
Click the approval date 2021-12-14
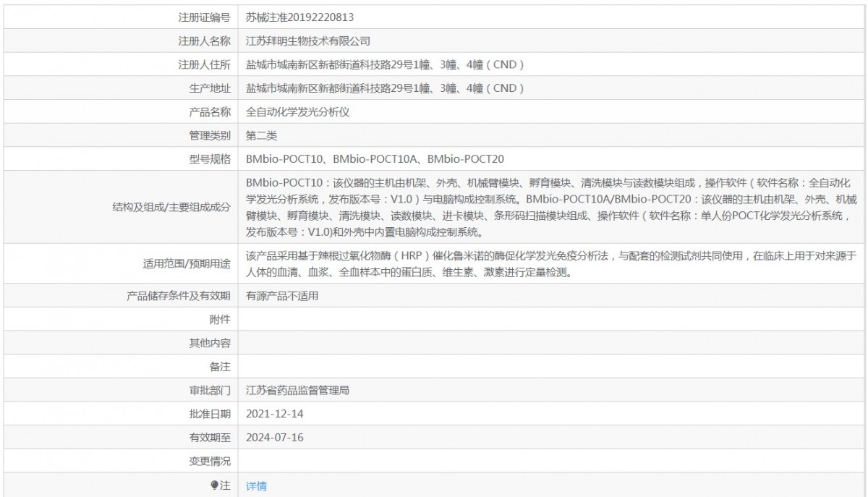[x=273, y=415]
